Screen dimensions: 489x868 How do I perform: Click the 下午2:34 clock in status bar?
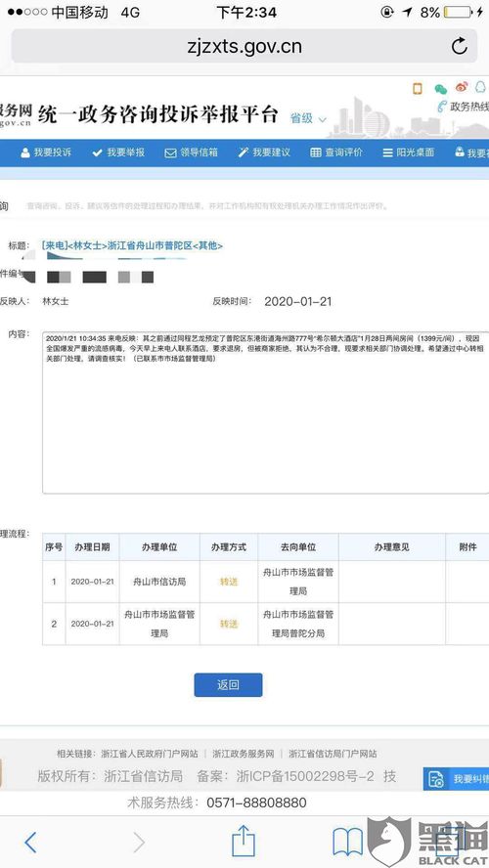coord(246,12)
